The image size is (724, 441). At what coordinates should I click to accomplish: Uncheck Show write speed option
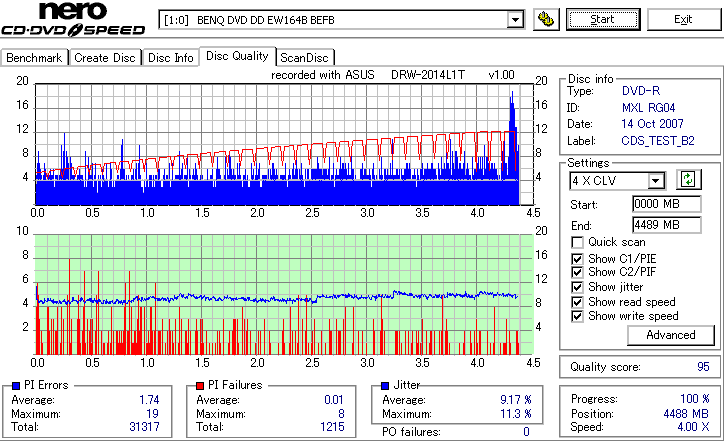577,316
